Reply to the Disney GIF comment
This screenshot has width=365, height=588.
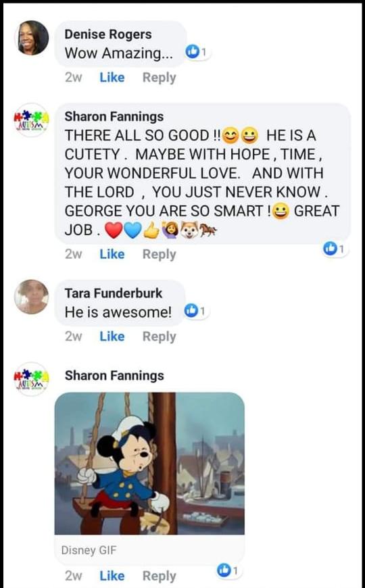point(159,576)
